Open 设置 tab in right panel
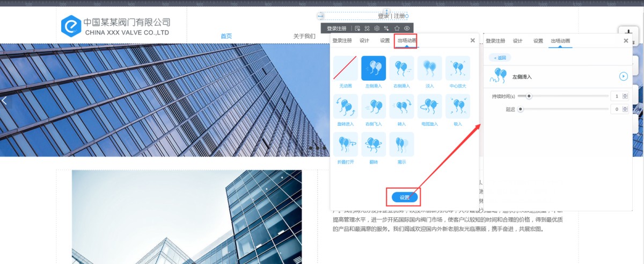644x264 pixels. click(538, 40)
